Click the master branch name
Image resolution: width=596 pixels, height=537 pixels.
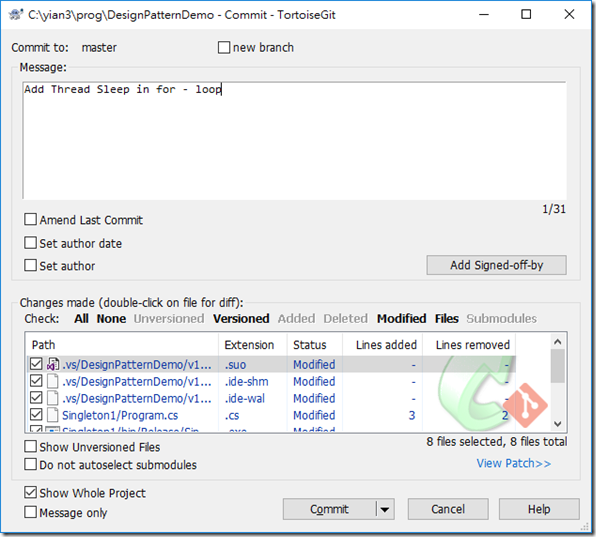point(99,48)
